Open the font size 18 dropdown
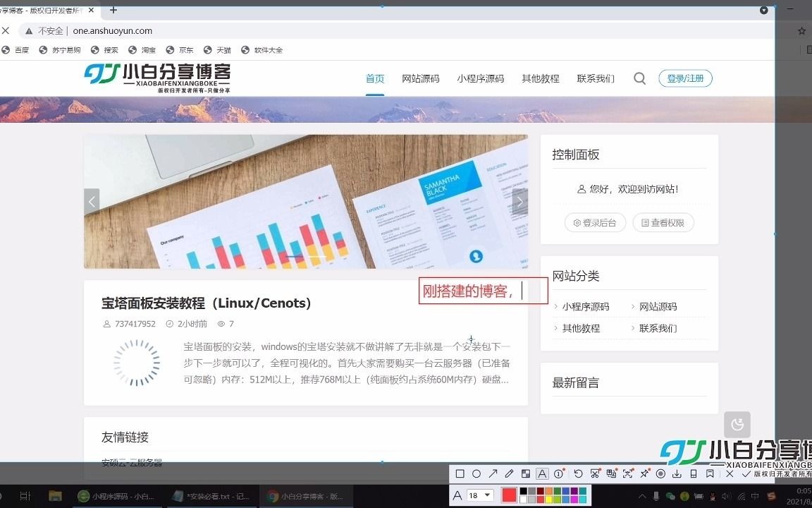This screenshot has height=508, width=812. coord(481,495)
